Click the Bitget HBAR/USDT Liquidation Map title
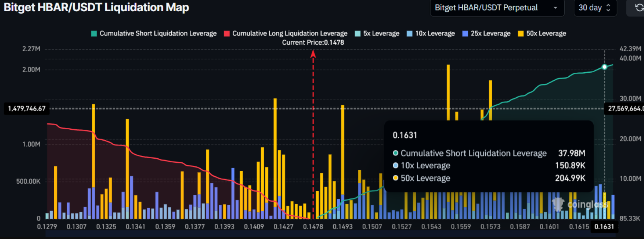Image resolution: width=644 pixels, height=239 pixels. (96, 8)
